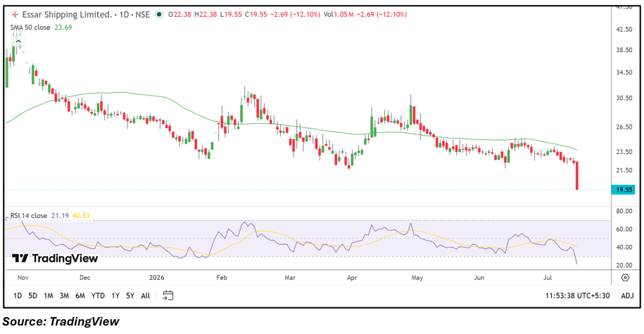Screen dimensions: 644x334
Task: Click the Jul label on time axis
Action: [548, 278]
